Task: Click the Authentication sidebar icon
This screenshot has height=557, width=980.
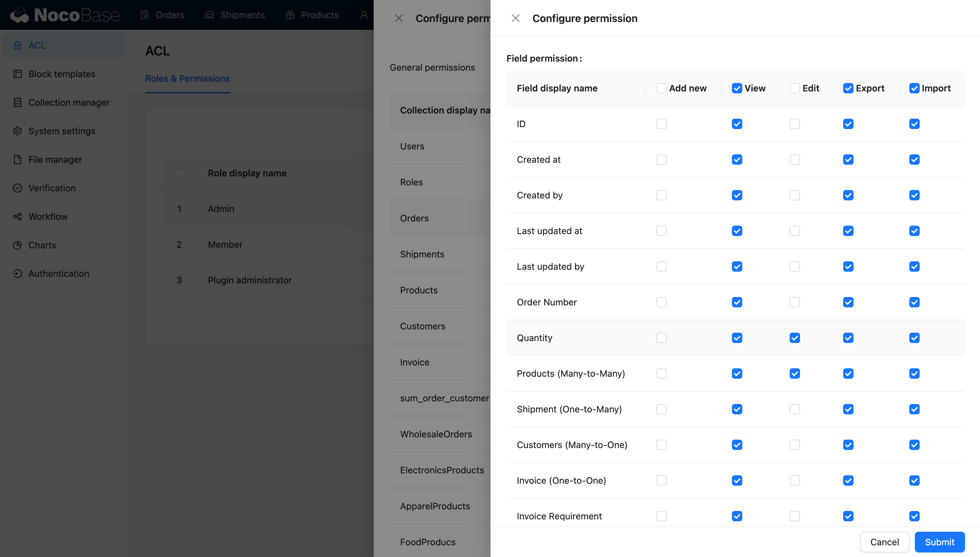Action: pyautogui.click(x=17, y=274)
